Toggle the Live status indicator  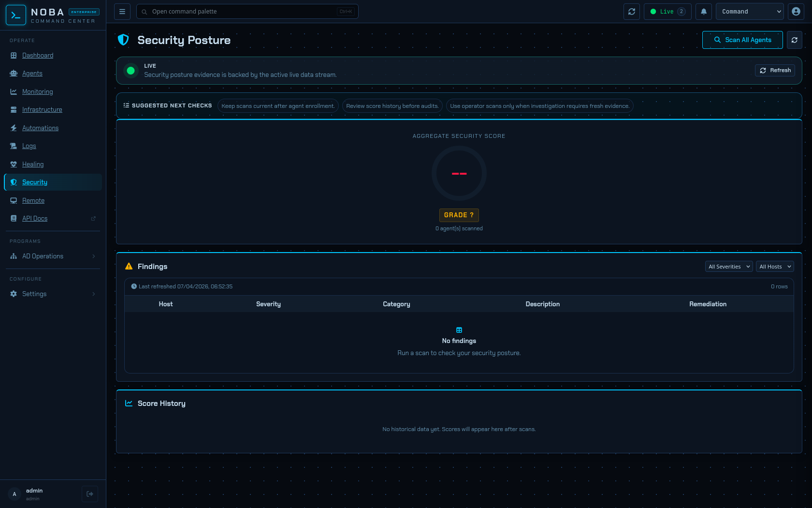tap(667, 12)
